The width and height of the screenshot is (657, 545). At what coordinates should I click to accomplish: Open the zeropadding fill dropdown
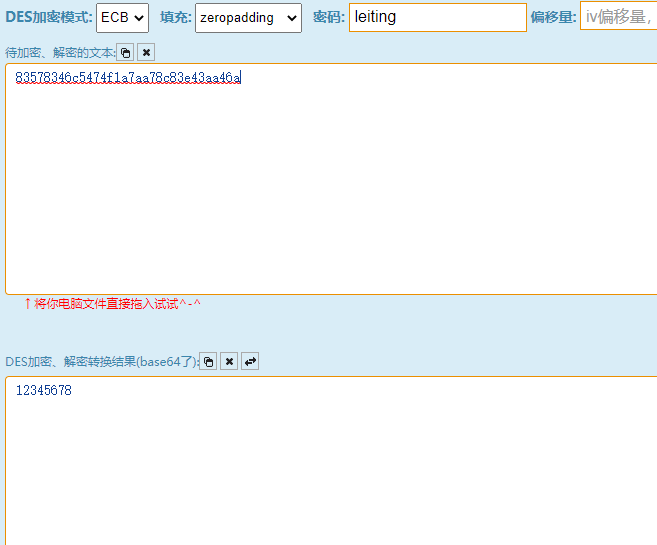click(248, 18)
